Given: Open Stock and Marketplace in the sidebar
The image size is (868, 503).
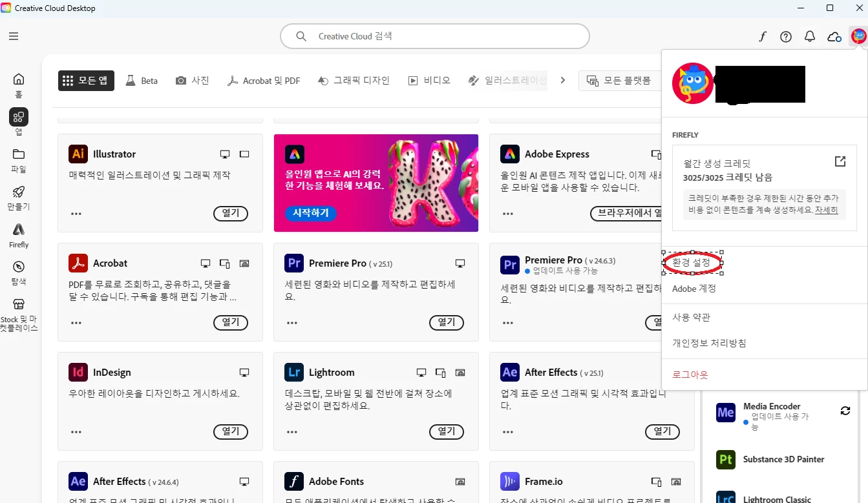Looking at the screenshot, I should pos(19,314).
